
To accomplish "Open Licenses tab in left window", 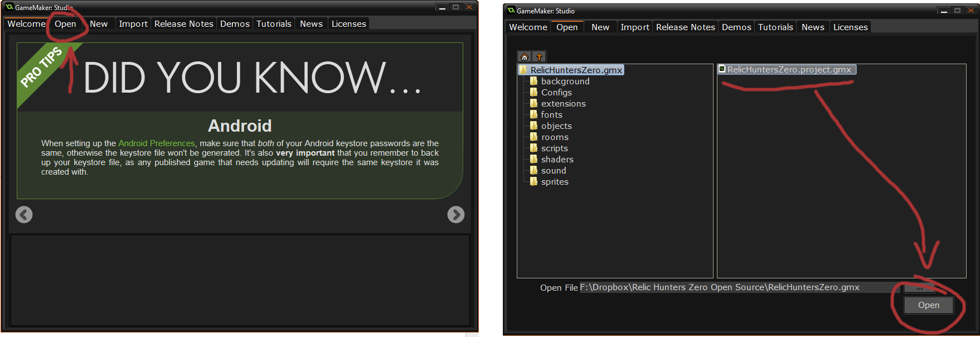I will (348, 23).
